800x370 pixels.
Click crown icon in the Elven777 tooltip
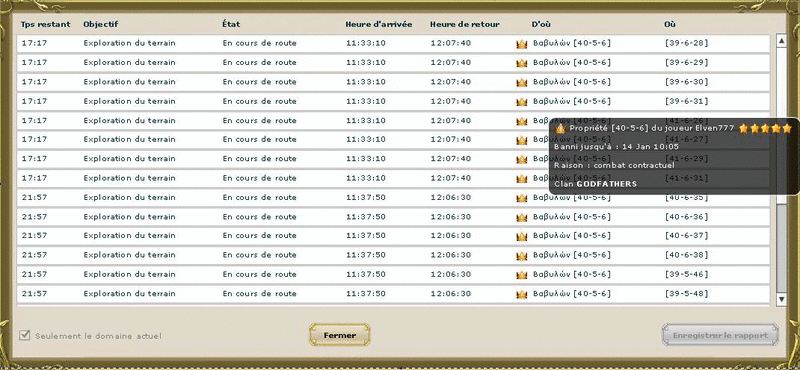click(x=561, y=129)
